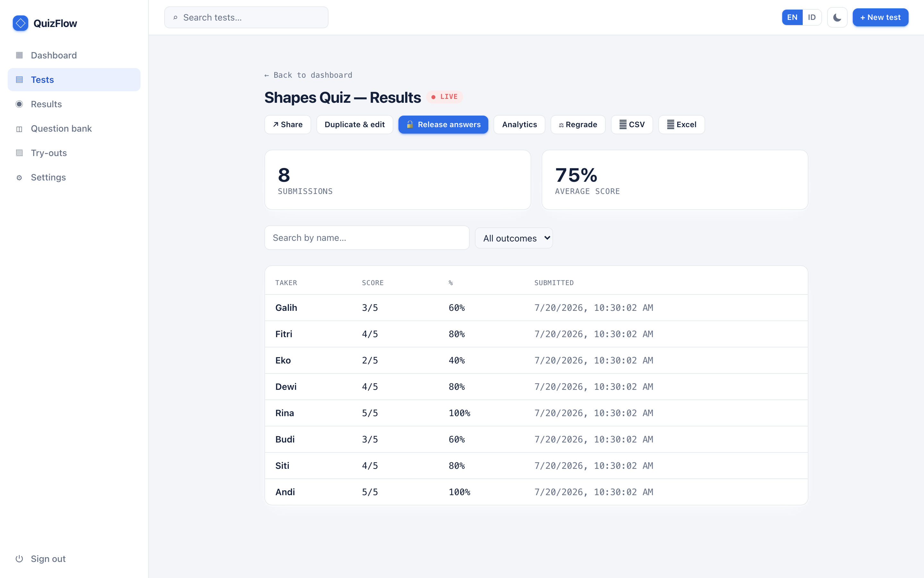Image resolution: width=924 pixels, height=578 pixels.
Task: Focus the Search tests field
Action: [246, 18]
